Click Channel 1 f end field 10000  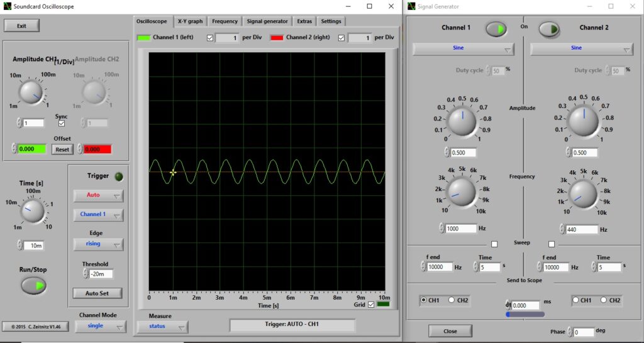(x=440, y=267)
